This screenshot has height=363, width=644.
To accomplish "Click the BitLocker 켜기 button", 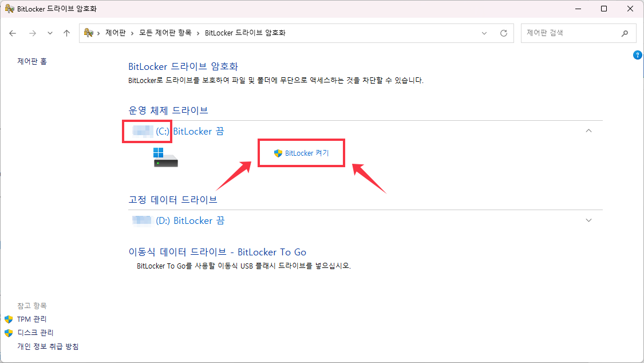I will [x=301, y=152].
